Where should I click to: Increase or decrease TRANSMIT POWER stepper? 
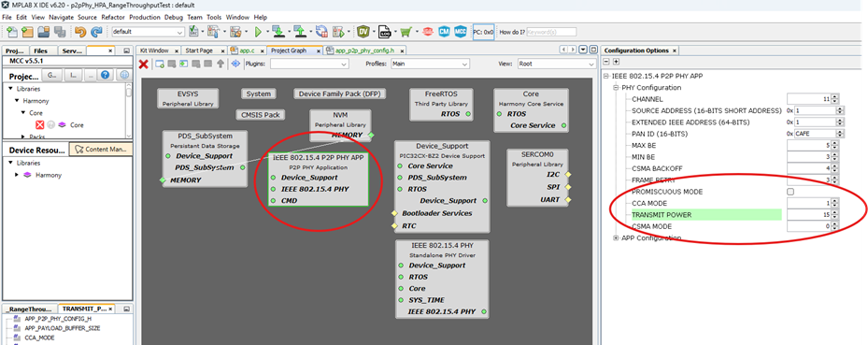[834, 215]
